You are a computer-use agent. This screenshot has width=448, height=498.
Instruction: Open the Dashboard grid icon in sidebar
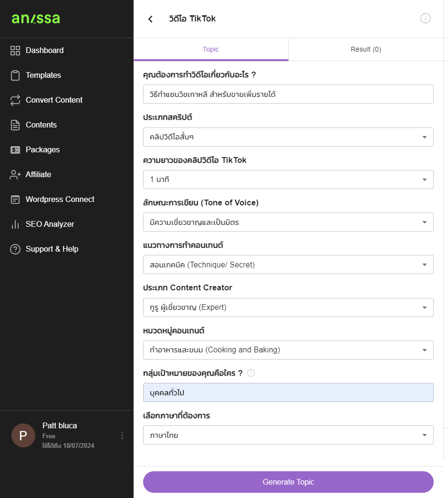coord(15,51)
